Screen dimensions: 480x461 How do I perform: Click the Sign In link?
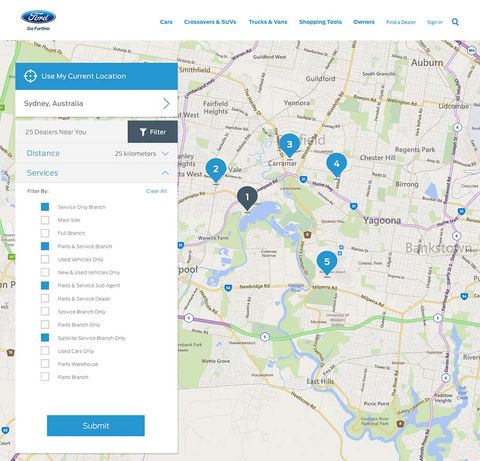coord(435,22)
